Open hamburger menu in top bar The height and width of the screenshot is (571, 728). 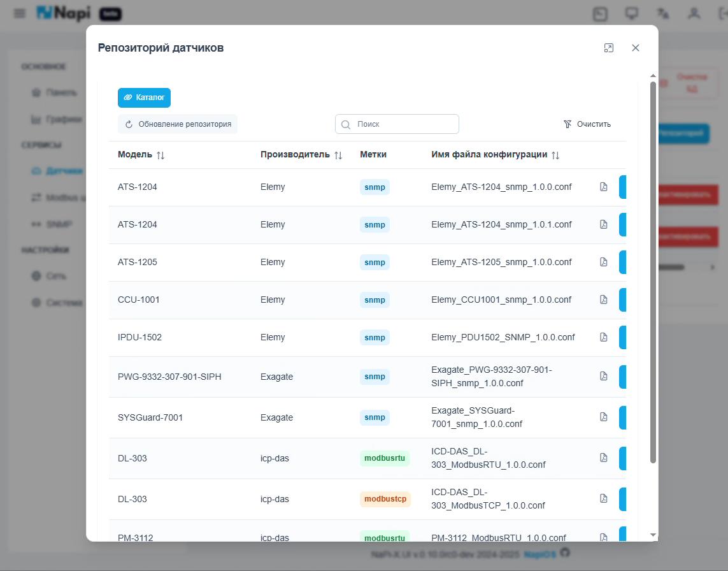tap(20, 13)
